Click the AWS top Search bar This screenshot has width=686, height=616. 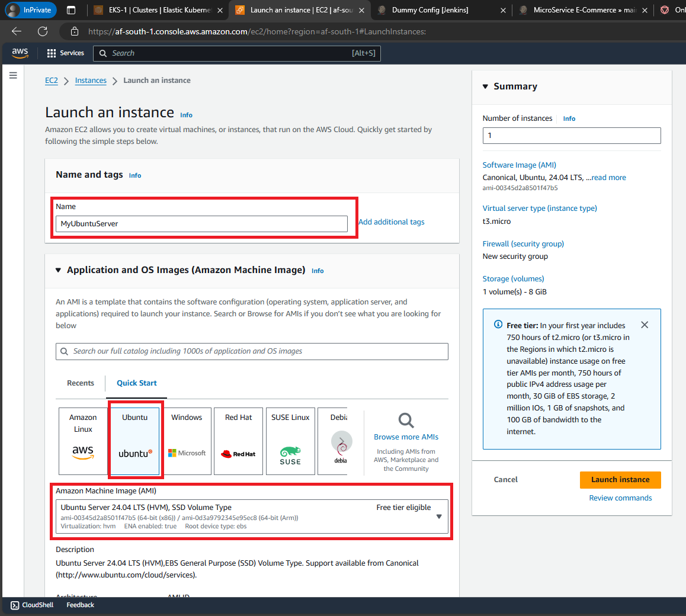click(237, 53)
